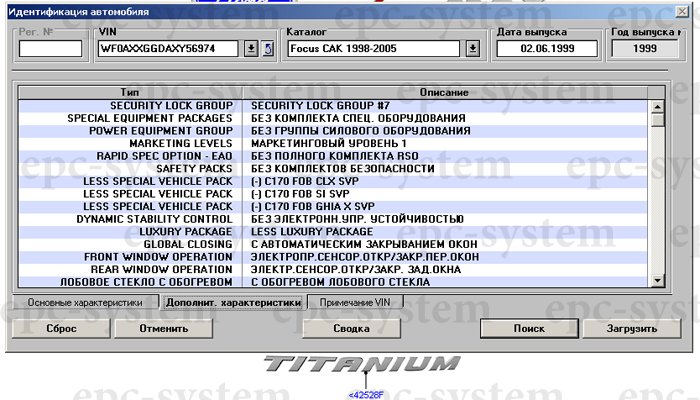Select the REAR WINDOW OPERATION row
The height and width of the screenshot is (400, 700).
(333, 270)
